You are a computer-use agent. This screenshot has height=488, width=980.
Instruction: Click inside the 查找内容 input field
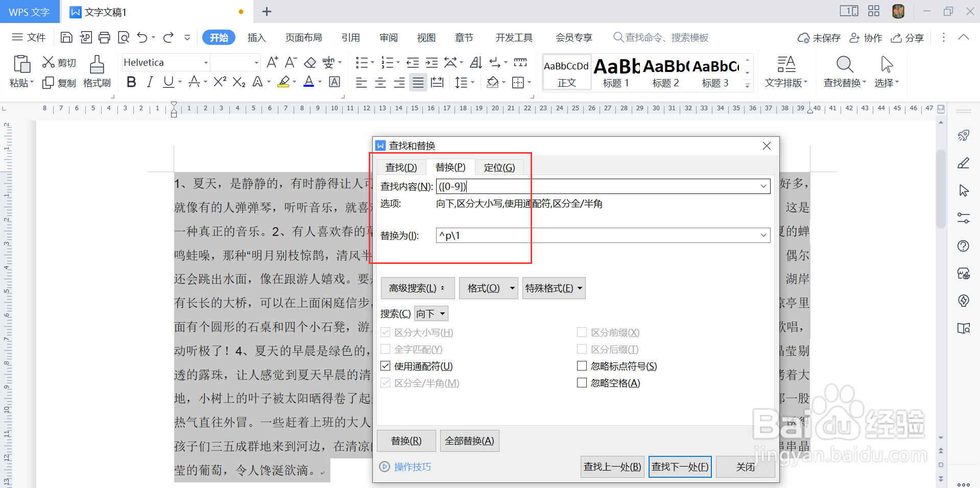point(587,186)
